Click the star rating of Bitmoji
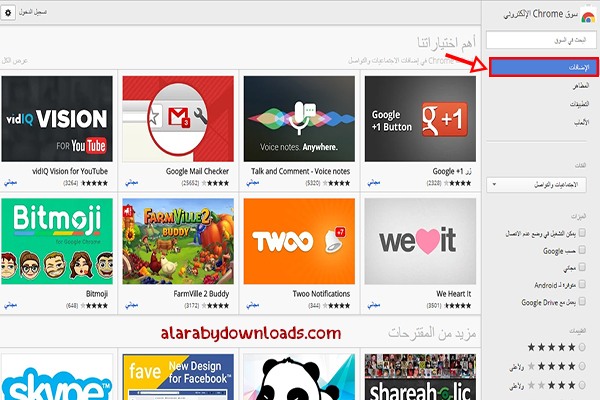 [94, 305]
